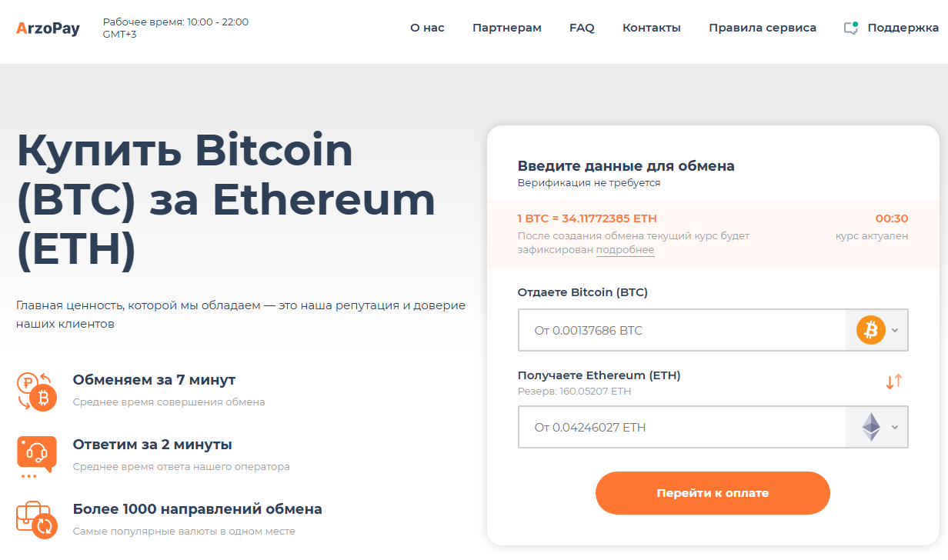Open the 'Партнерам' menu item
This screenshot has width=948, height=560.
pyautogui.click(x=507, y=28)
